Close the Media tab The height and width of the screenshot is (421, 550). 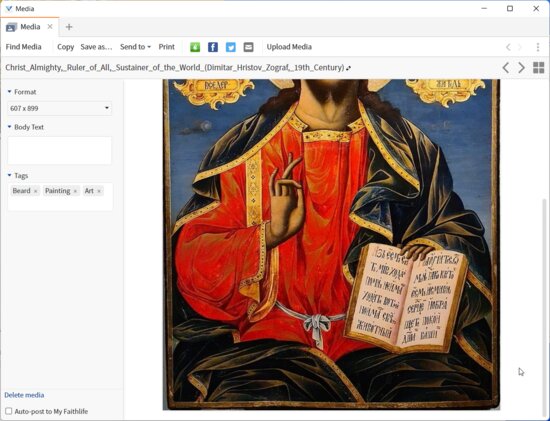pyautogui.click(x=50, y=27)
